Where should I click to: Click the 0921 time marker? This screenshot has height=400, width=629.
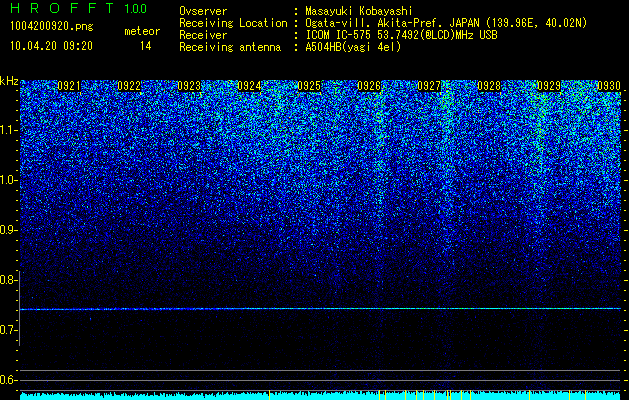[69, 86]
